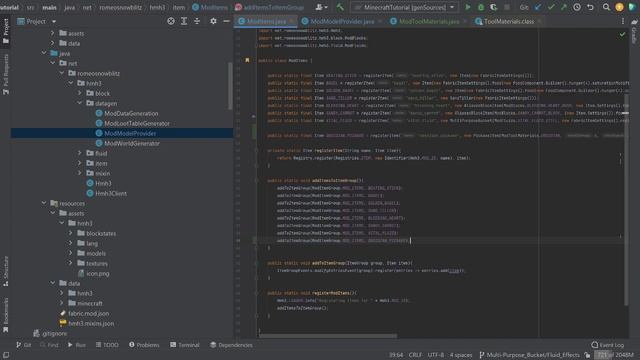Viewport: 640px width, 360px height.
Task: Open the Run tool window
Action: (x=76, y=345)
